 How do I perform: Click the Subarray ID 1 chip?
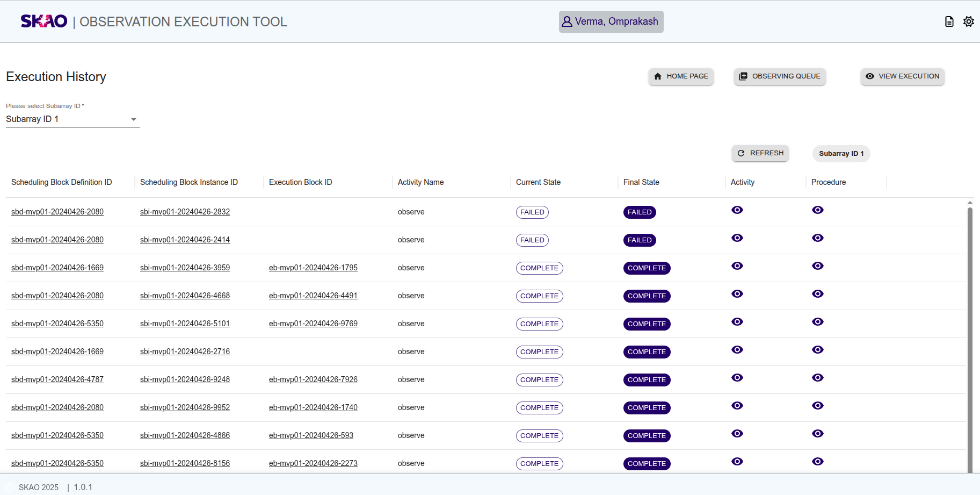(841, 154)
